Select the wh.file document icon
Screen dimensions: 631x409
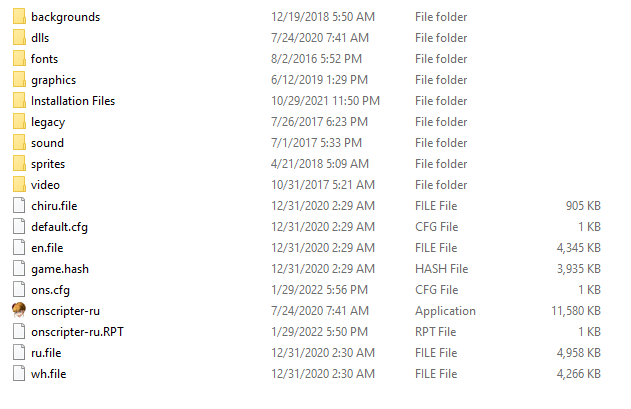(x=19, y=374)
